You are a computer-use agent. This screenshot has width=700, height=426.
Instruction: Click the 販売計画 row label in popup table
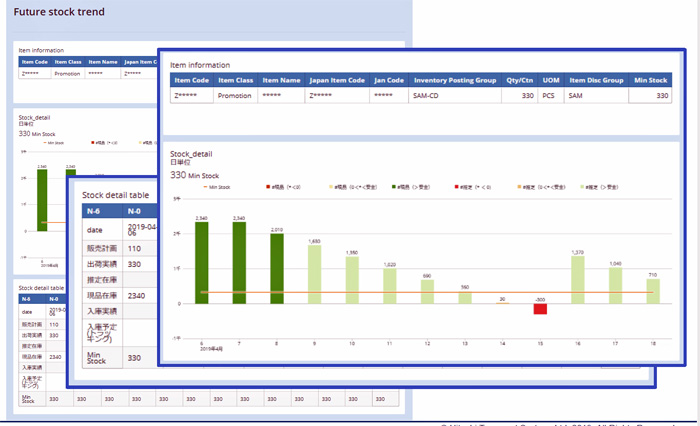click(102, 249)
